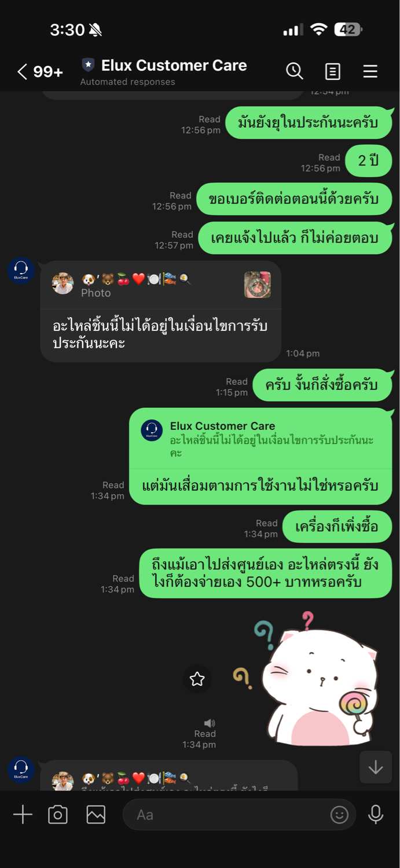
Task: Tap message "ครับ งั้นก็สั่งซื้อครับ"
Action: [323, 385]
